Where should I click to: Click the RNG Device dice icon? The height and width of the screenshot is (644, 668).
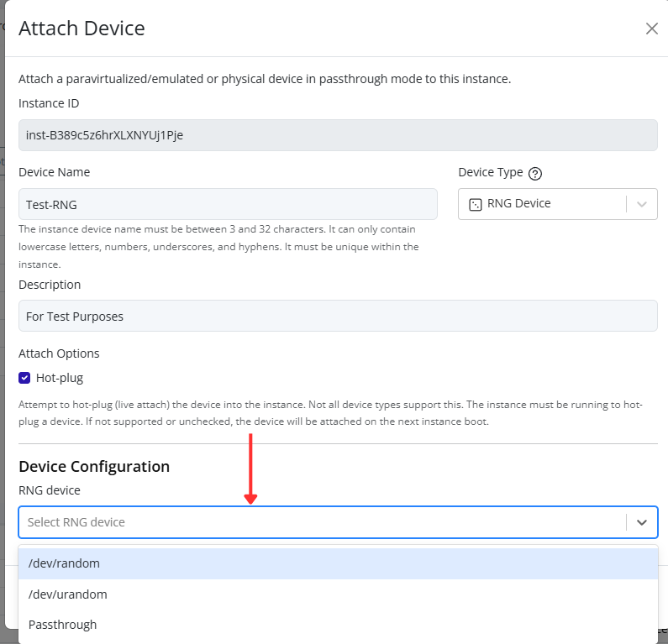click(x=475, y=204)
